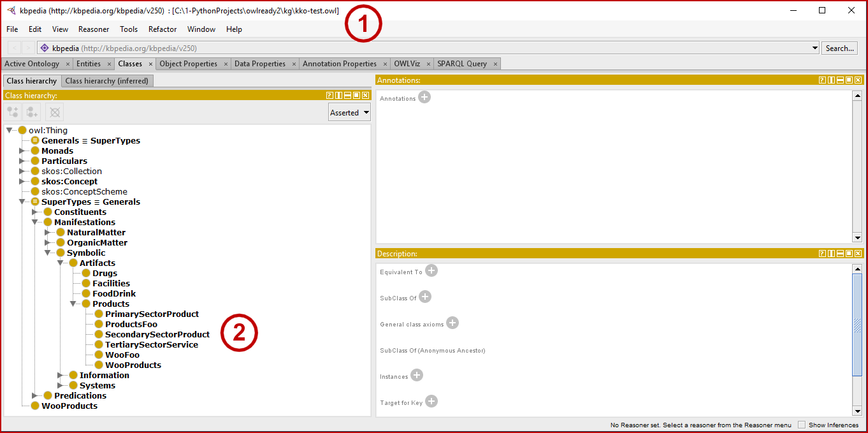Add a new annotation with plus icon
868x433 pixels.
coord(424,98)
